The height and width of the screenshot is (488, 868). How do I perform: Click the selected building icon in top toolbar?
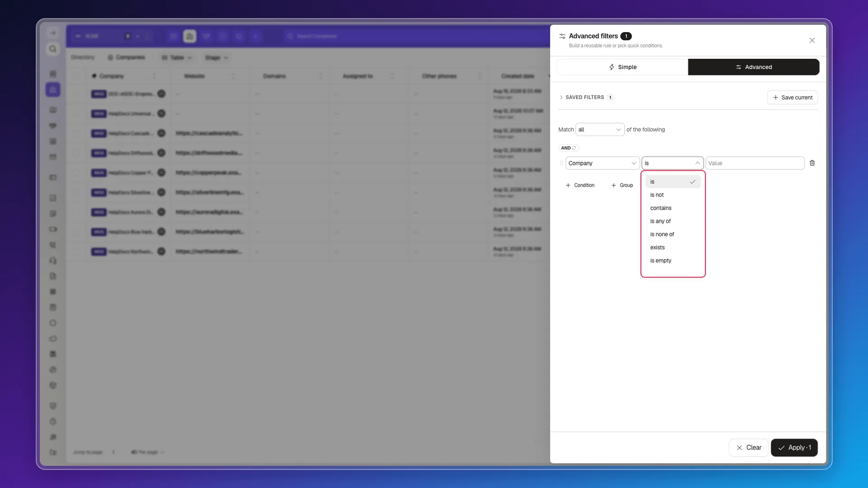pos(190,36)
